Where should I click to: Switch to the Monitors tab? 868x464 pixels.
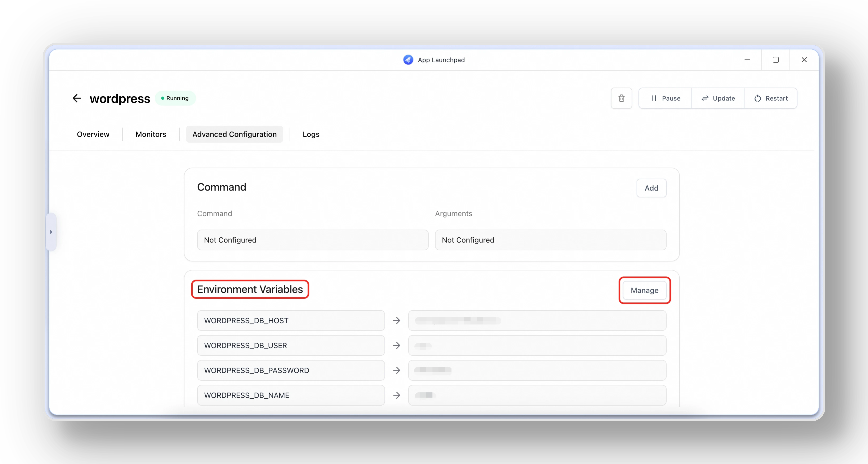point(151,134)
